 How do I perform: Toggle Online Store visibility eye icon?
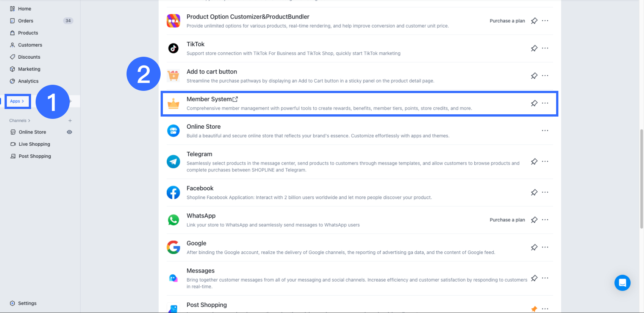pos(69,132)
